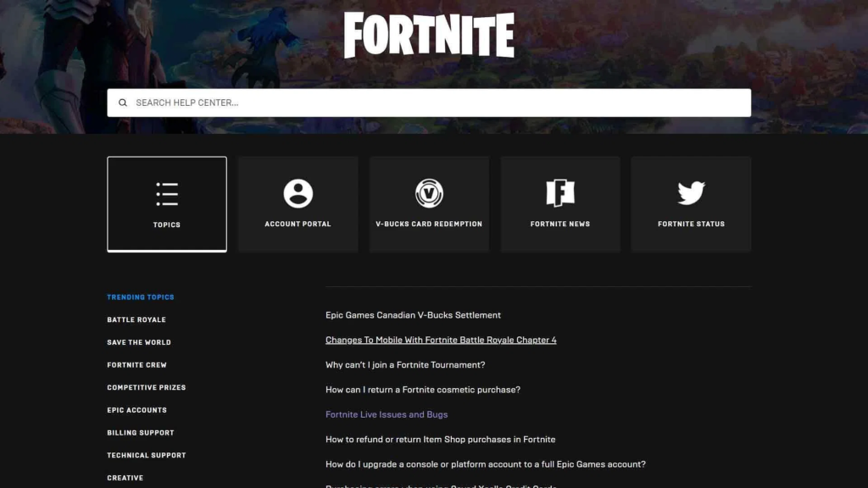
Task: Open Changes To Mobile Chapter 4 article
Action: pos(441,341)
